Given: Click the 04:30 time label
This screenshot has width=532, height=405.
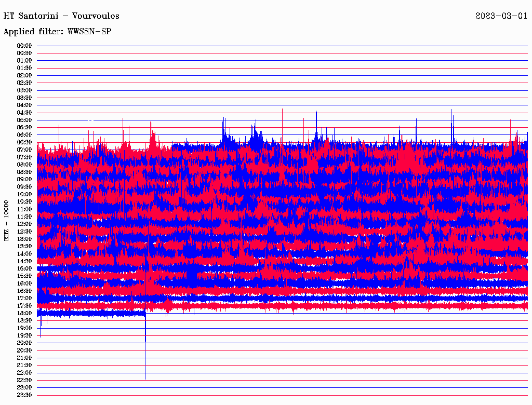Looking at the screenshot, I should (24, 113).
